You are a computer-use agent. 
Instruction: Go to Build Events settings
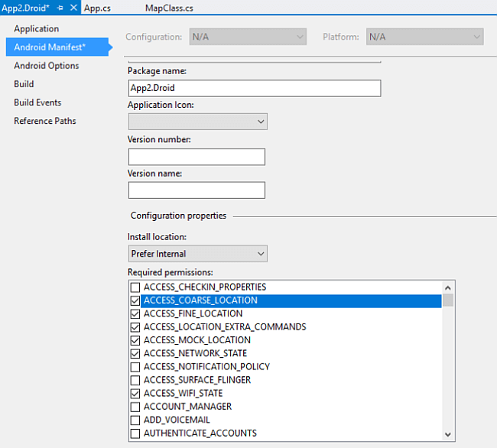pos(37,102)
